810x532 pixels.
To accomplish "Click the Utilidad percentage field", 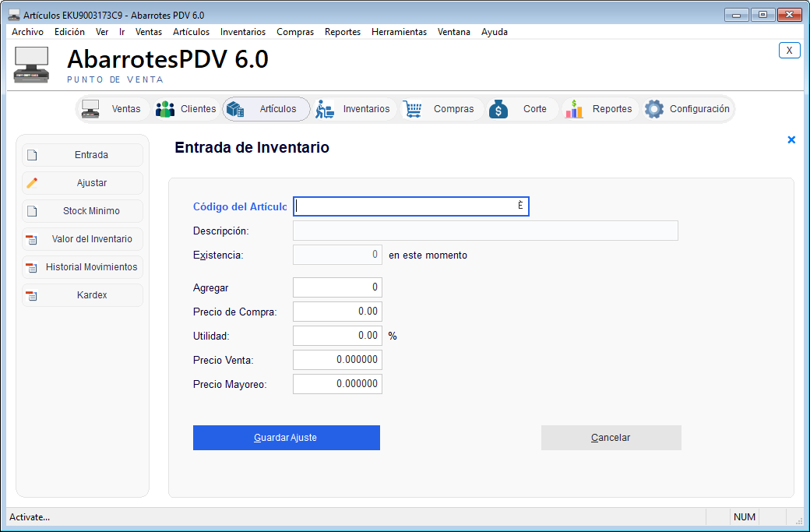I will (337, 336).
